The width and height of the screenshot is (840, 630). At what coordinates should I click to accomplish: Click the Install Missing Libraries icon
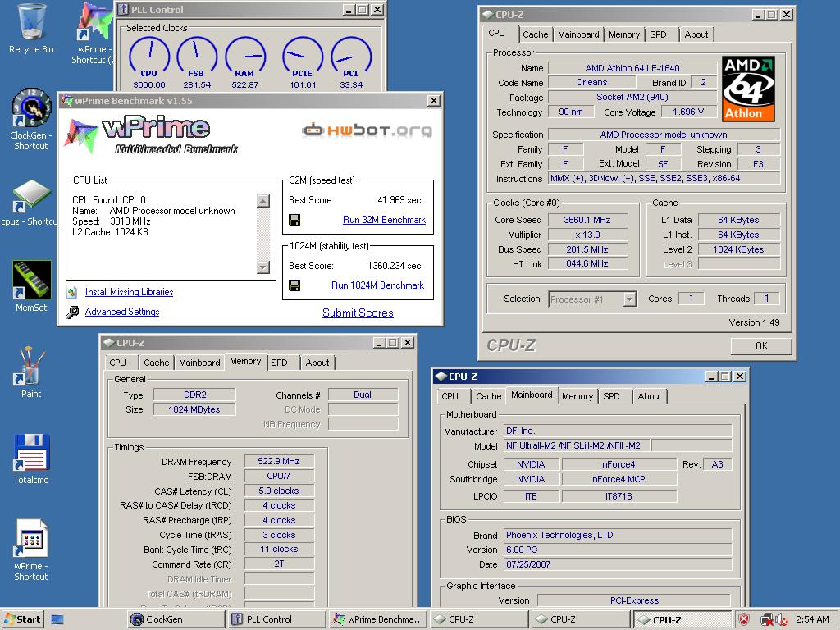pos(72,293)
